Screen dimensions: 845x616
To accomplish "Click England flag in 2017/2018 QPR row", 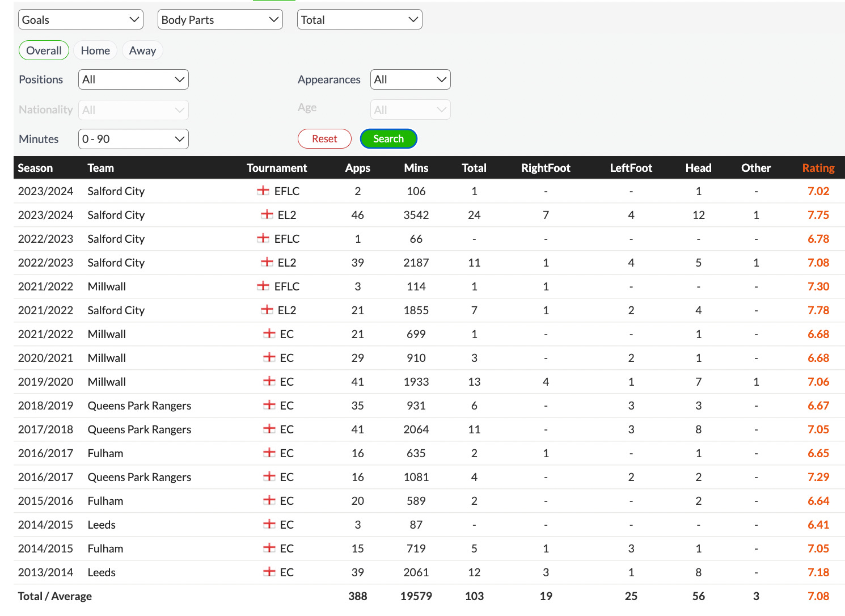I will click(x=269, y=429).
